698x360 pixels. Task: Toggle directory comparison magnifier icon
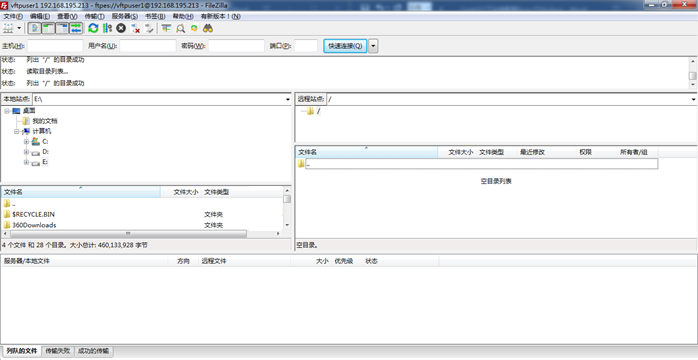(x=180, y=28)
